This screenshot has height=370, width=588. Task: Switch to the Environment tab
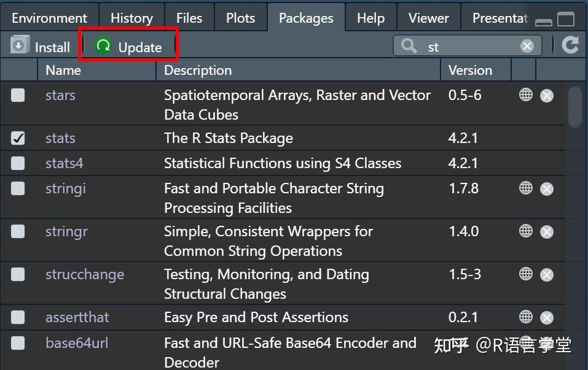[x=49, y=18]
